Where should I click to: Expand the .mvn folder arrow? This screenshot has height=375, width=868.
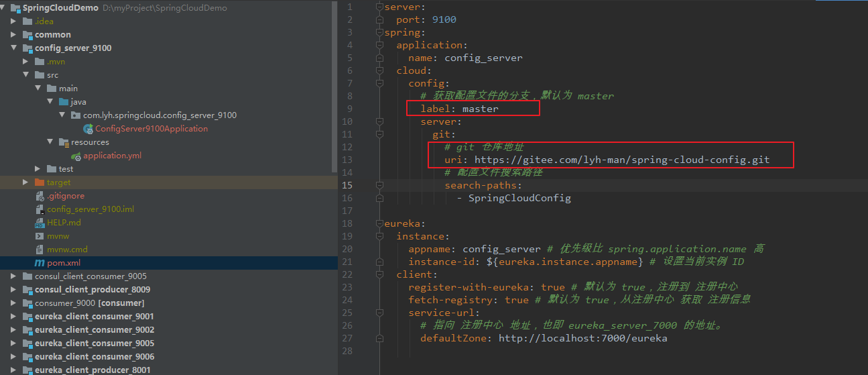pos(25,62)
